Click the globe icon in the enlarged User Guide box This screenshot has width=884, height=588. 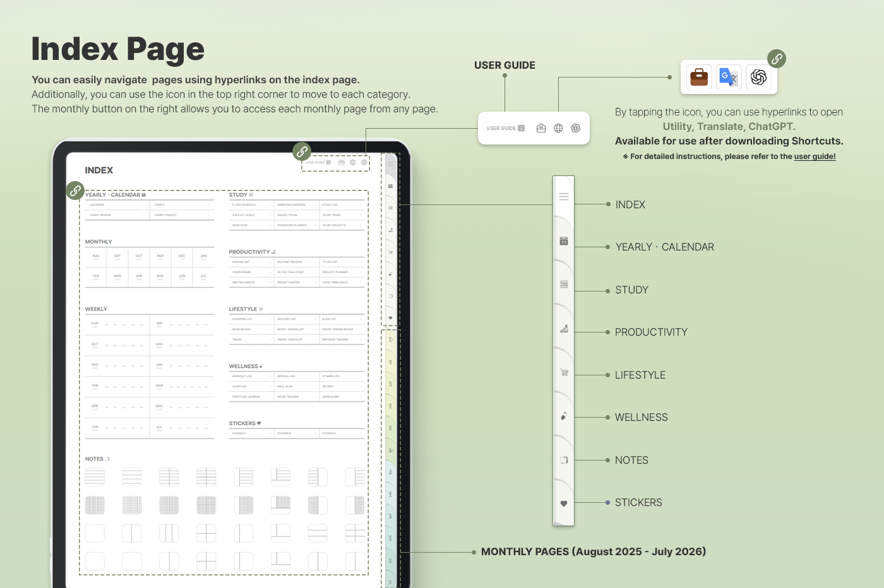558,128
